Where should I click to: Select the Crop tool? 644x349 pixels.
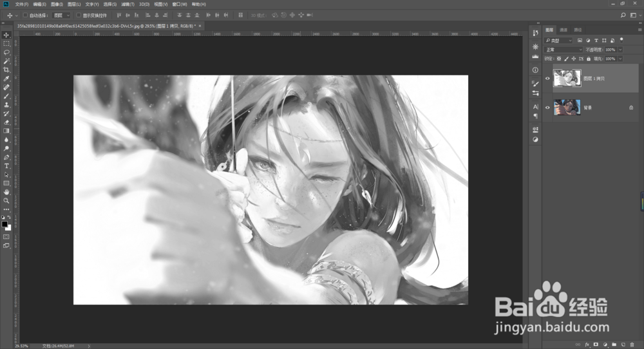(6, 70)
